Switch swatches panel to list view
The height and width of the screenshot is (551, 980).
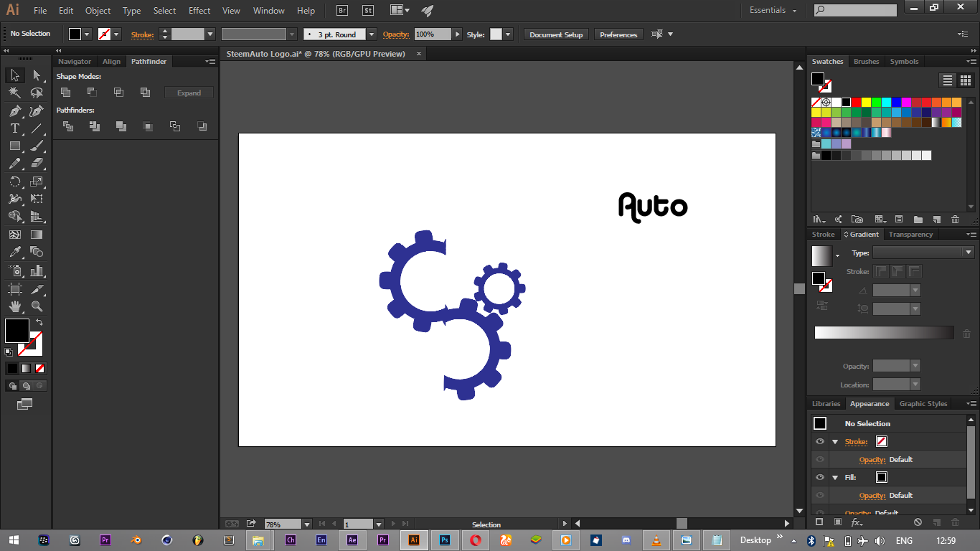(x=948, y=80)
